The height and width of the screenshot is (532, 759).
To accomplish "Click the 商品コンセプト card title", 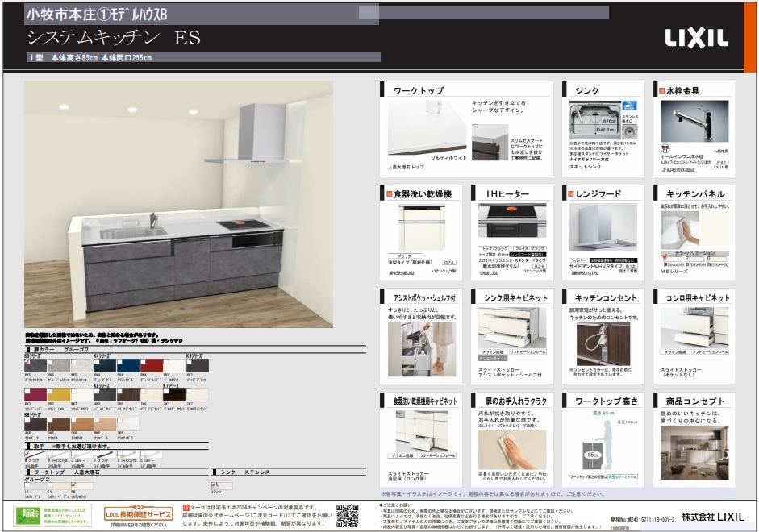I will tap(695, 401).
